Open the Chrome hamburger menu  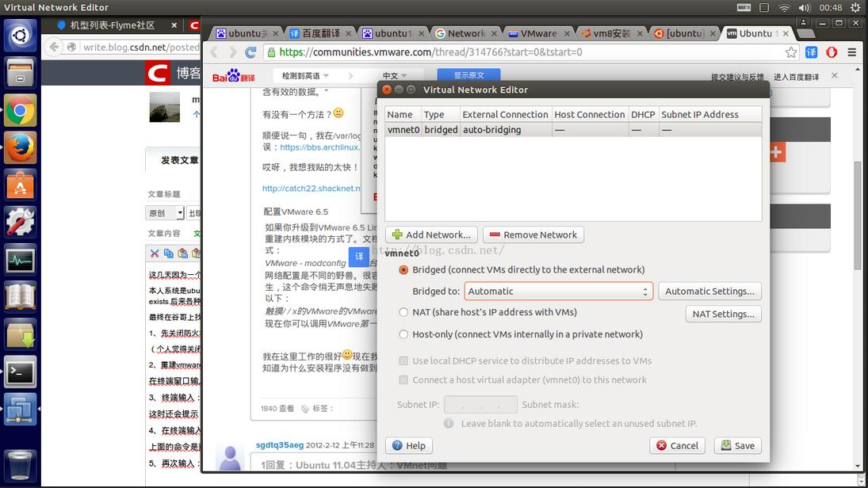pyautogui.click(x=852, y=52)
